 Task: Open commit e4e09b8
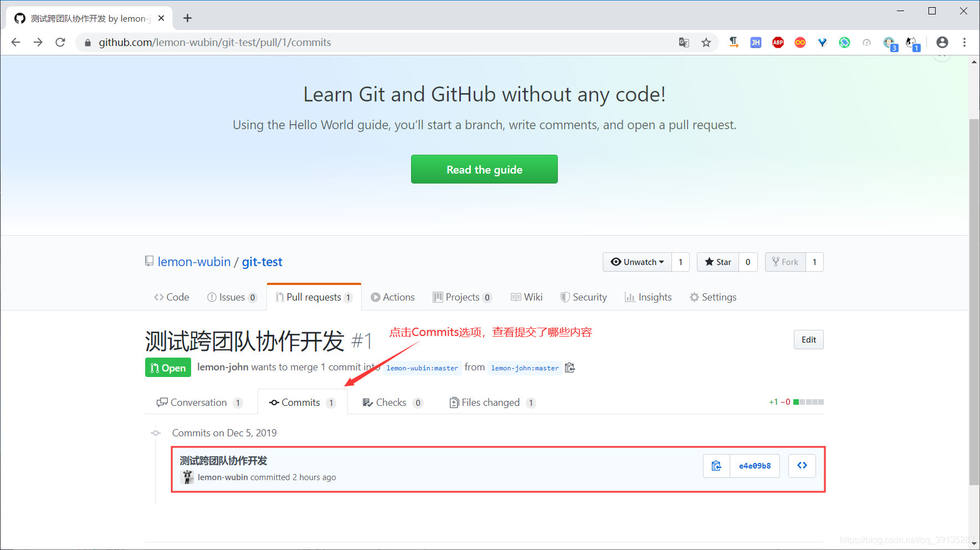pyautogui.click(x=755, y=466)
